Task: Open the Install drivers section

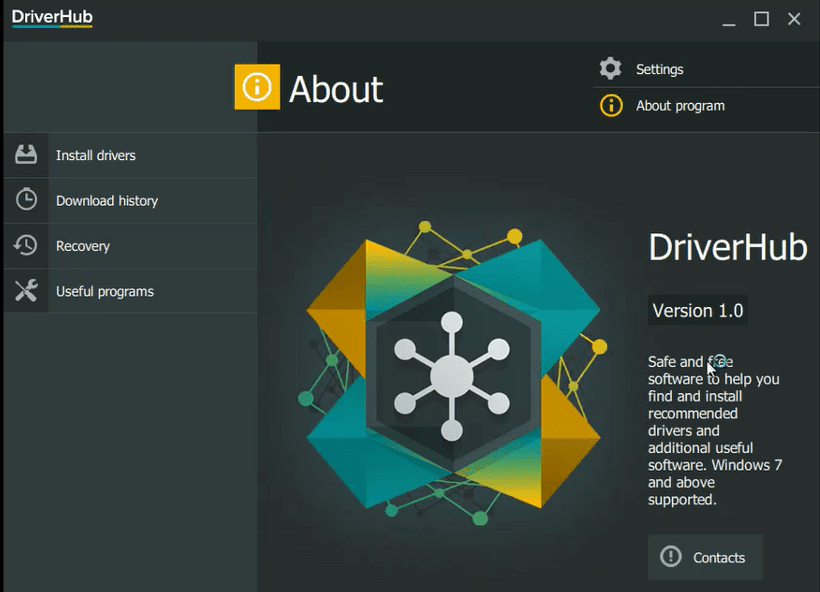Action: (130, 155)
